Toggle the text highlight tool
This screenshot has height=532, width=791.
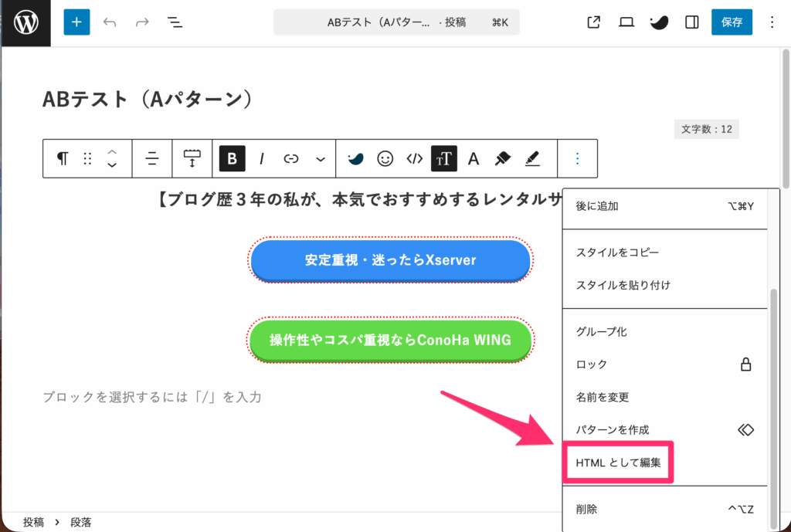pos(532,158)
